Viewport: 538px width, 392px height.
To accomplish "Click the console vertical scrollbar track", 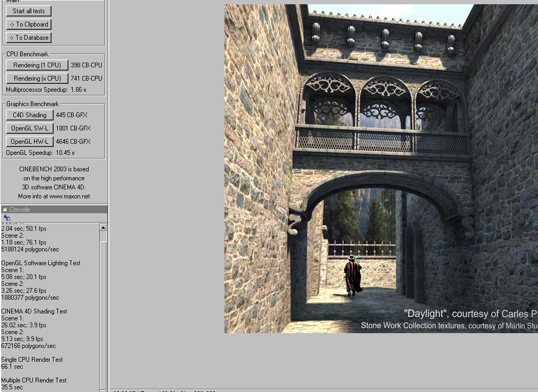I will pyautogui.click(x=103, y=310).
